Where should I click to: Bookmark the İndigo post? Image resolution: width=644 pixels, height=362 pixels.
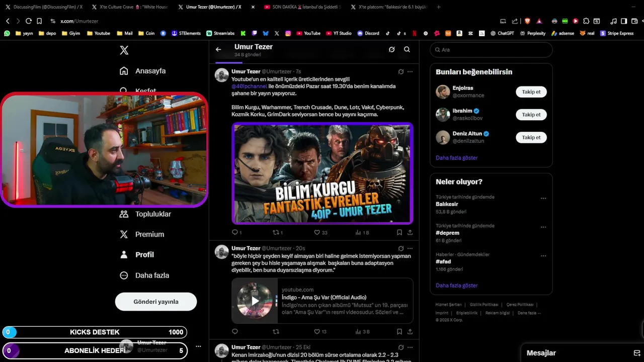coord(399,331)
